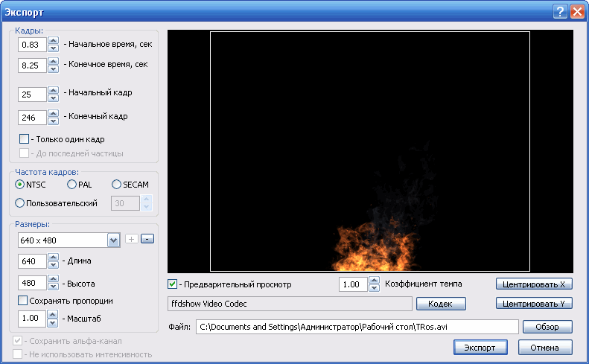Screen dimensions: 589x364
Task: Select Пользовательский custom frame rate
Action: tap(19, 203)
